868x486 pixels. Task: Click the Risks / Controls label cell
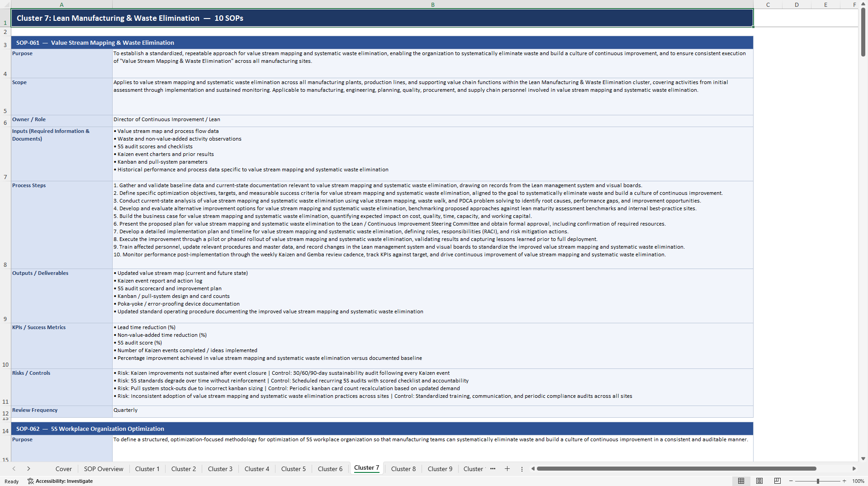pos(62,387)
